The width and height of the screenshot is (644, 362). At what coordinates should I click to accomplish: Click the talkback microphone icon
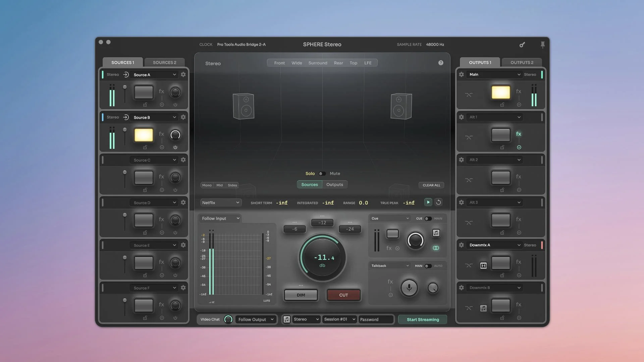[x=409, y=288]
